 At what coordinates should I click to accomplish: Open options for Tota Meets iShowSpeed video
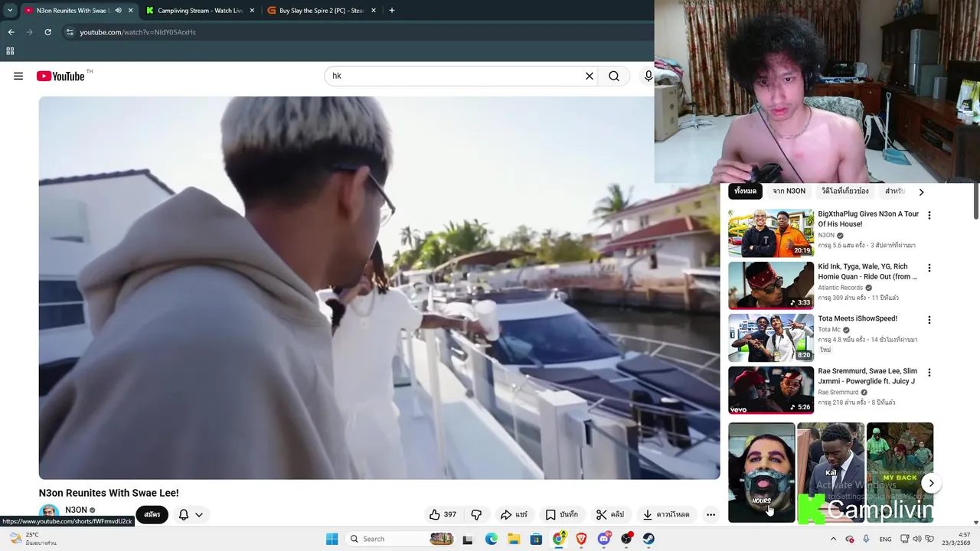[929, 320]
